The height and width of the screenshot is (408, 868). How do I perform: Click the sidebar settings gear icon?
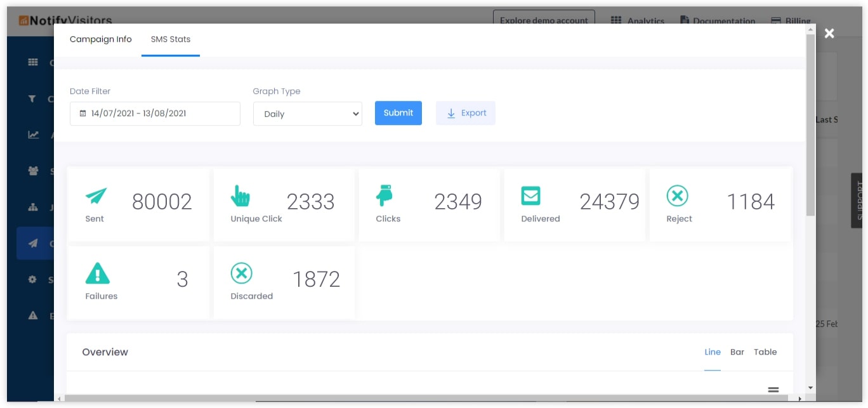click(x=31, y=279)
